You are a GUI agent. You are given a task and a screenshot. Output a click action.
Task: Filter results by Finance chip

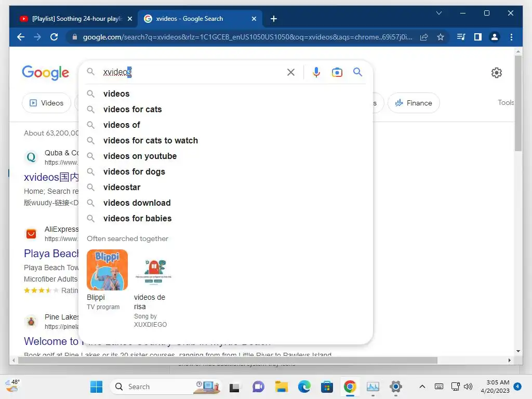414,103
